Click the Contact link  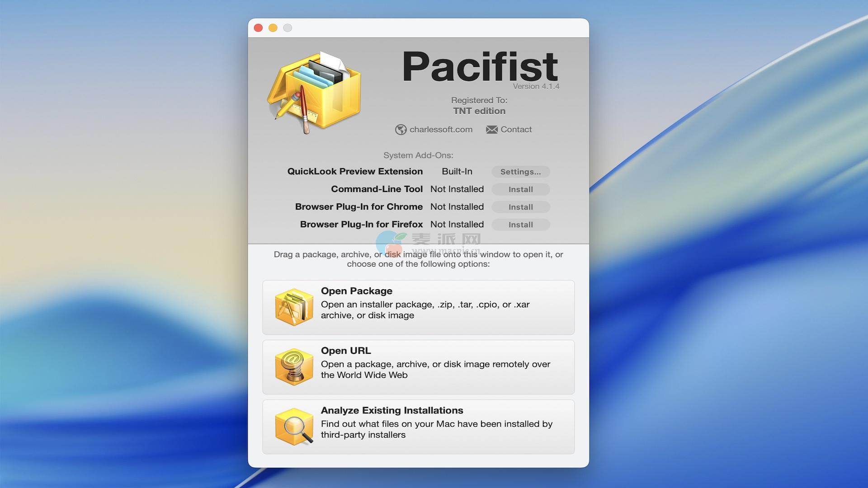click(516, 130)
